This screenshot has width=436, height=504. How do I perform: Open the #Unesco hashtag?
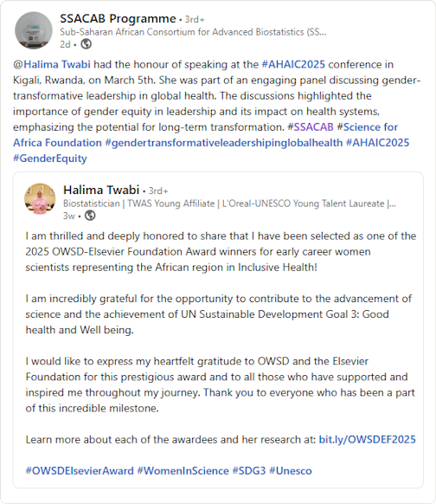coord(291,471)
